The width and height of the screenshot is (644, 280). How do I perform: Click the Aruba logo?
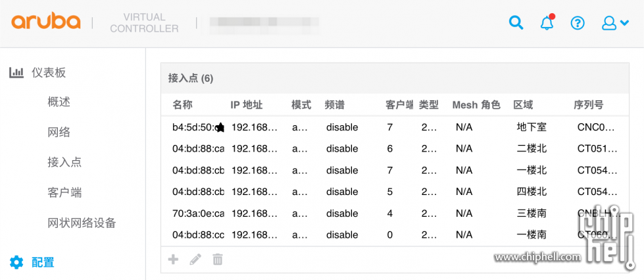point(45,22)
